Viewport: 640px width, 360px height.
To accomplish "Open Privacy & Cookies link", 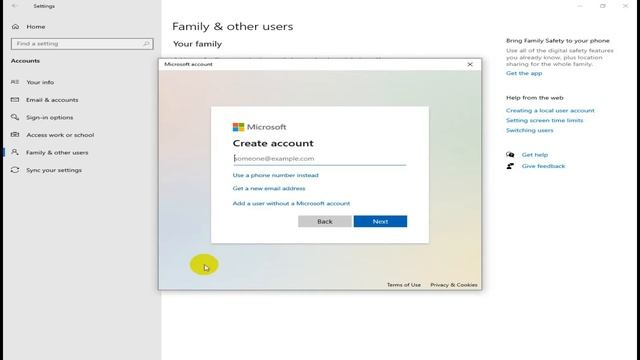I will (454, 285).
